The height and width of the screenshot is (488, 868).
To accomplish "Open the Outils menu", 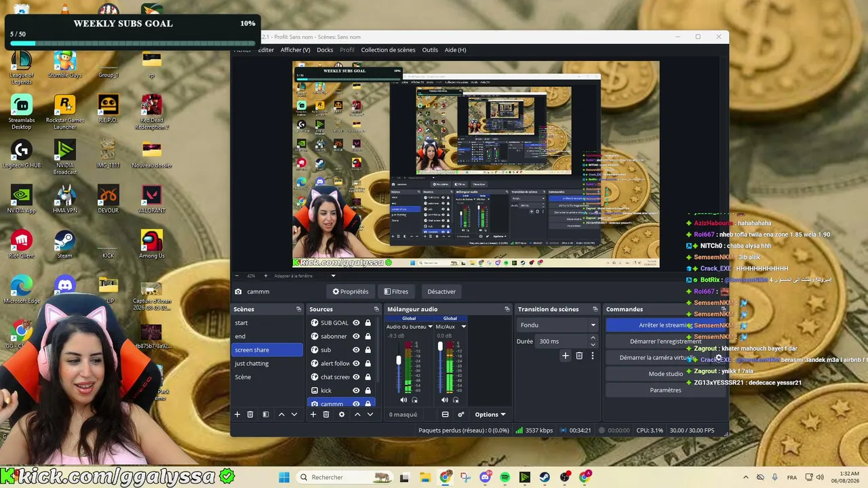I will [430, 49].
